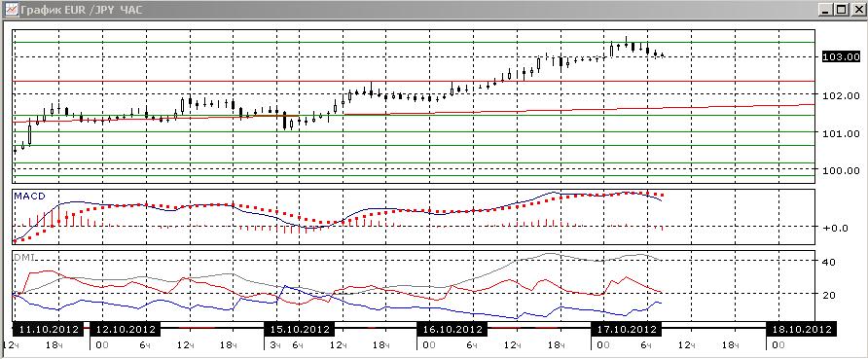Select the 17.10.2012 date marker
868x359 pixels.
click(626, 329)
